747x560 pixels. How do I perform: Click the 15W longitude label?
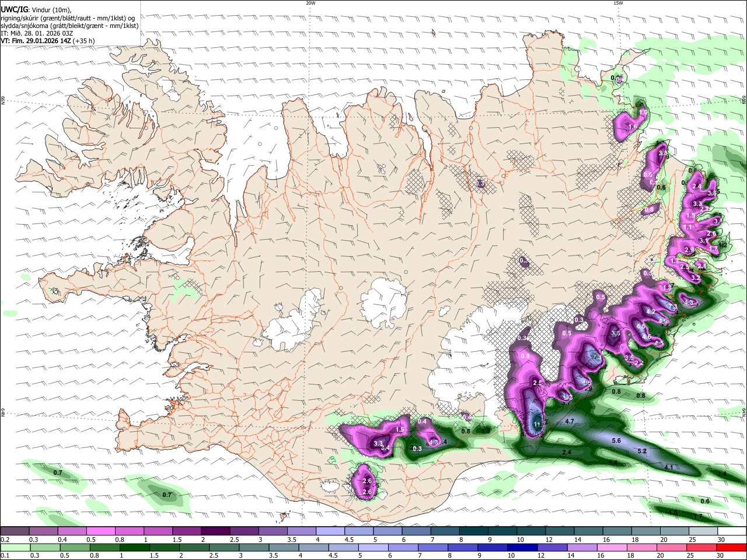(618, 3)
